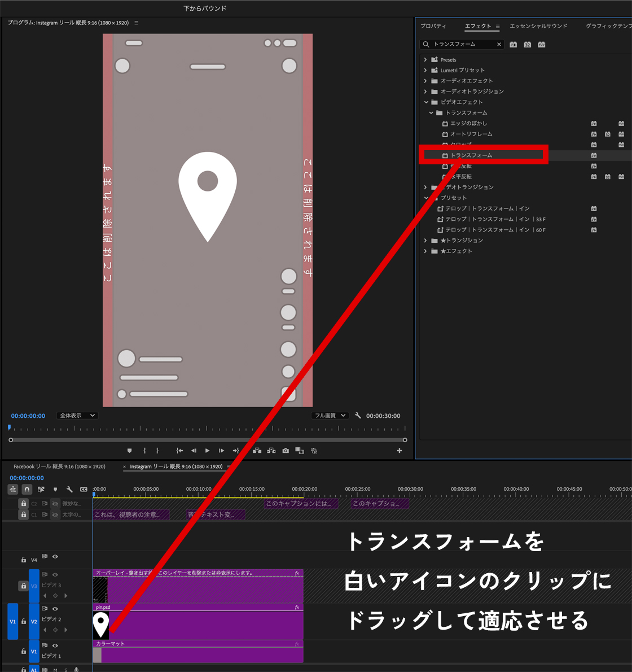
Task: Open timeline display settings wrench
Action: tap(69, 490)
